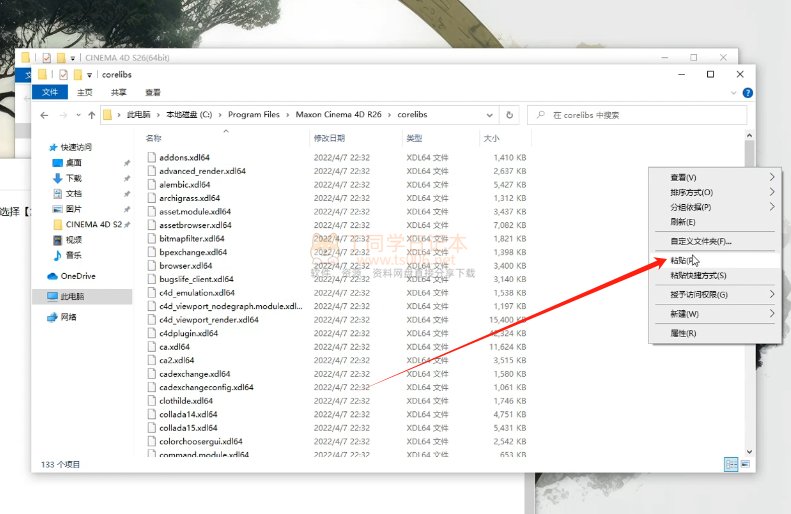This screenshot has width=791, height=514.
Task: Click the address bar refresh icon
Action: (x=509, y=115)
